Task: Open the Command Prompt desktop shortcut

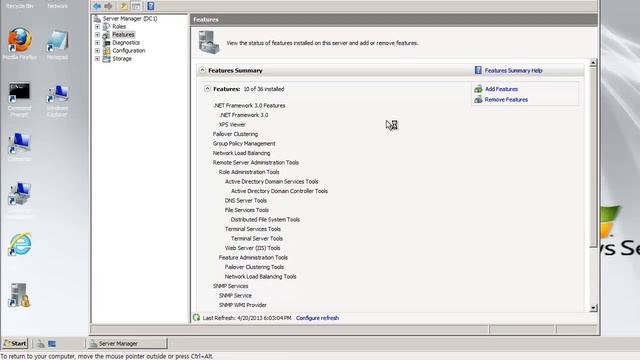Action: click(19, 92)
